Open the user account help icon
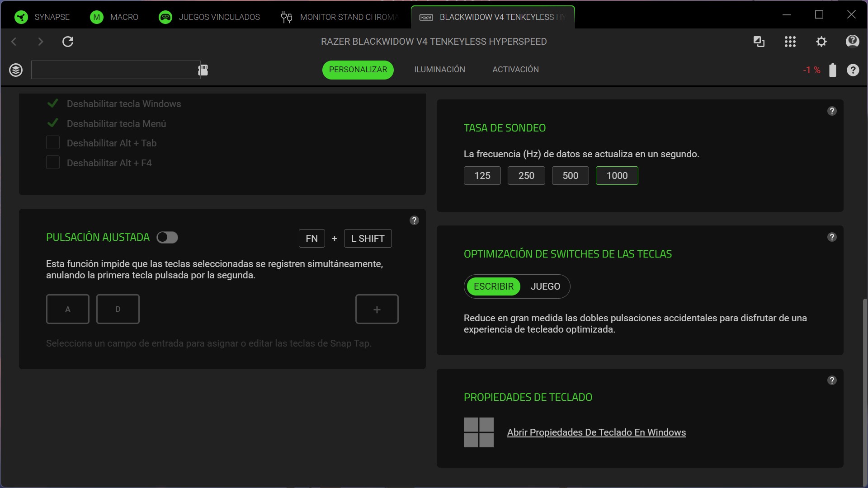Image resolution: width=868 pixels, height=488 pixels. click(x=853, y=42)
